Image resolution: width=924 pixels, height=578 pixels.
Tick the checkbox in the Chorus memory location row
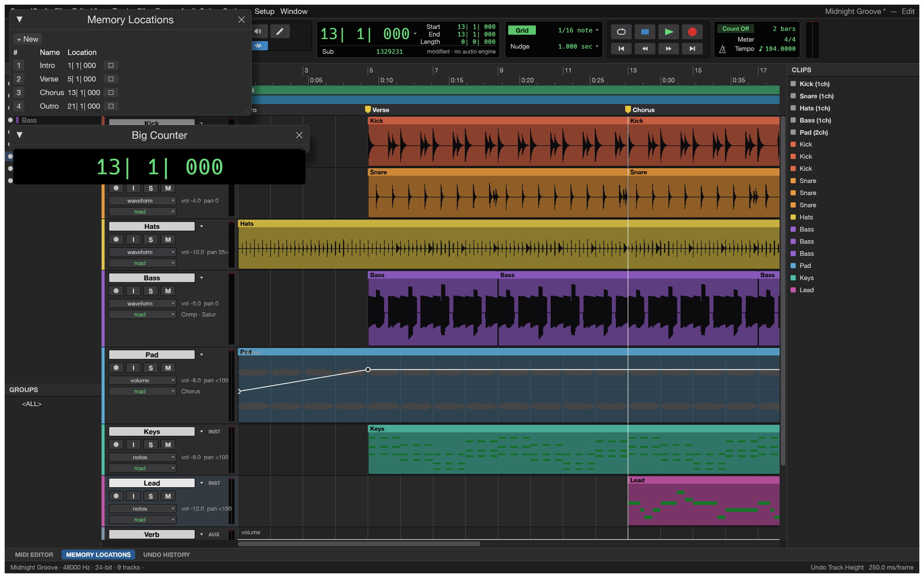[111, 92]
